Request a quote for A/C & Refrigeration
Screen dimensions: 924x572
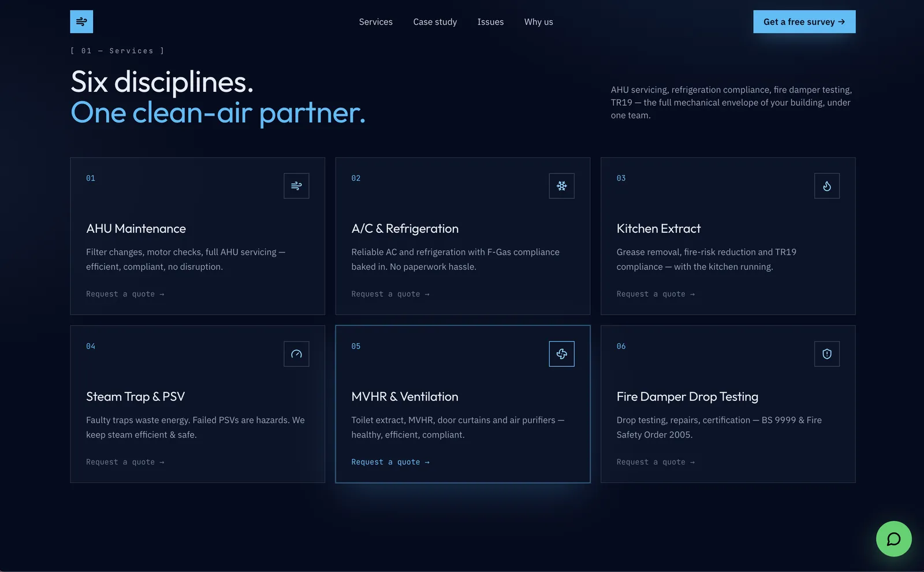coord(390,294)
